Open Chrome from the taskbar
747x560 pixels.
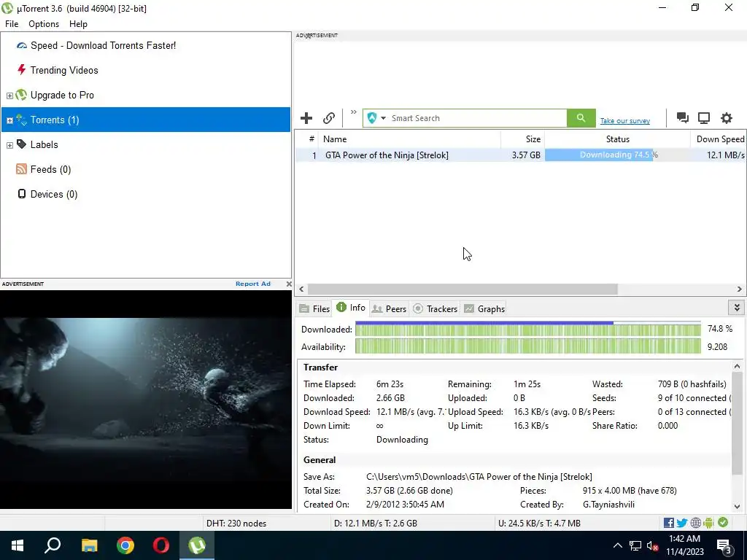point(125,545)
